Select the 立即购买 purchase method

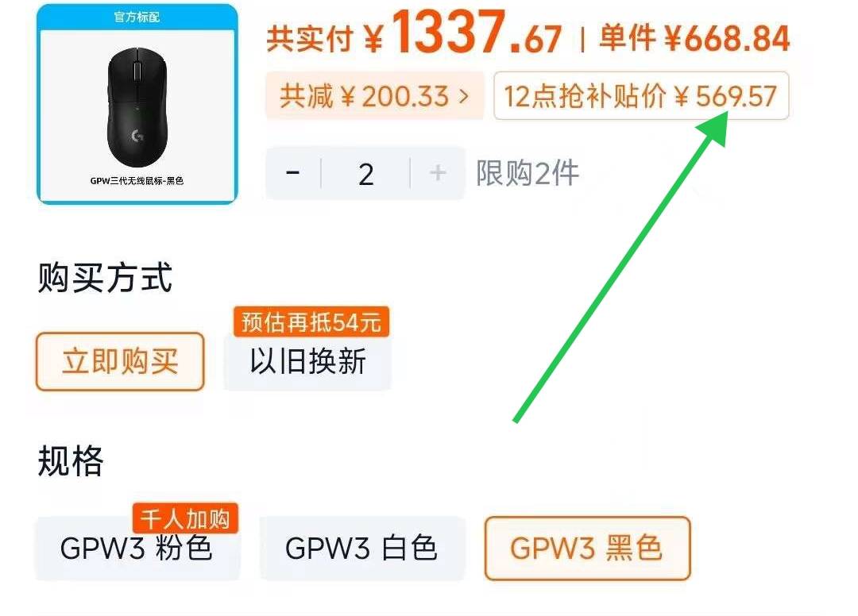click(x=120, y=361)
